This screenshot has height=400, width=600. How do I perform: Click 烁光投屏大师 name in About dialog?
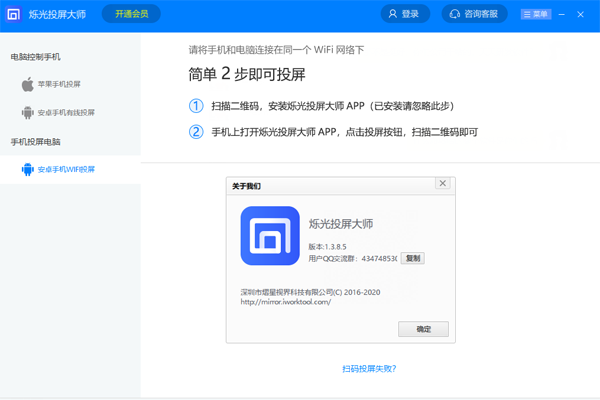point(341,224)
